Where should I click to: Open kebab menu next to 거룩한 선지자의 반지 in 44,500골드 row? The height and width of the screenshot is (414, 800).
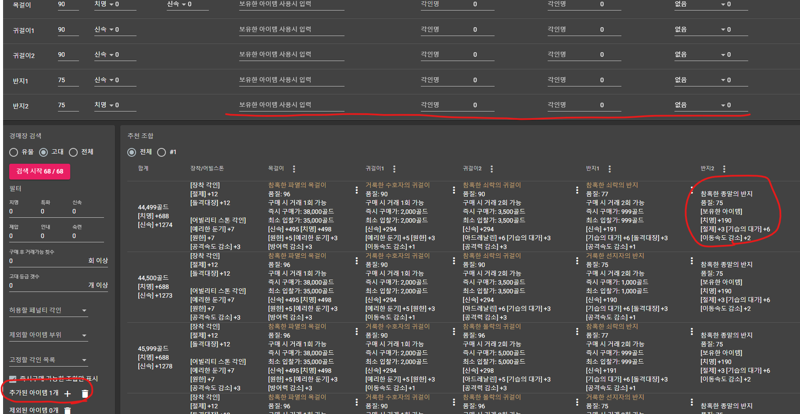692,260
